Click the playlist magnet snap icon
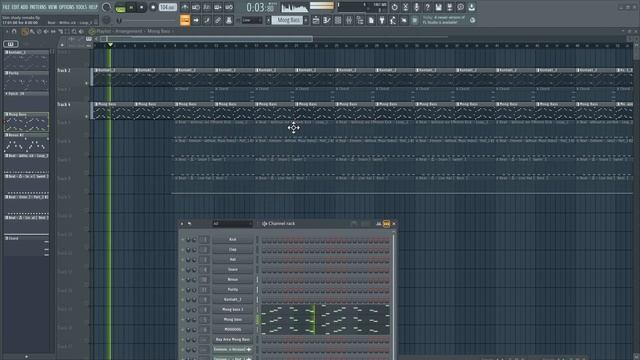This screenshot has width=640, height=360. [x=14, y=31]
